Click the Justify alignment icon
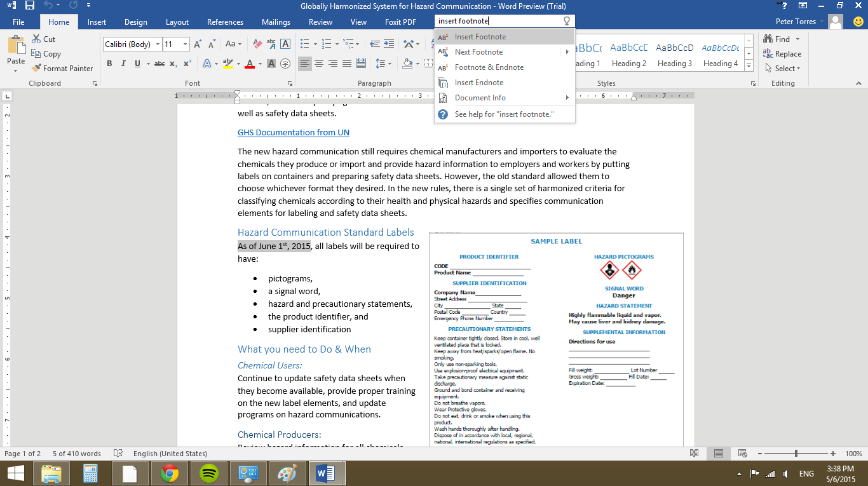 tap(347, 64)
